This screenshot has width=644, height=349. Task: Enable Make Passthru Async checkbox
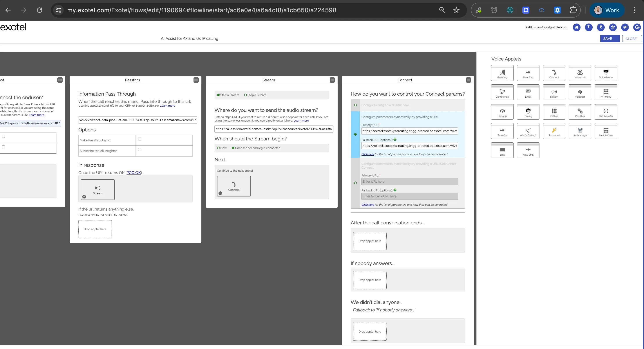[x=139, y=139]
